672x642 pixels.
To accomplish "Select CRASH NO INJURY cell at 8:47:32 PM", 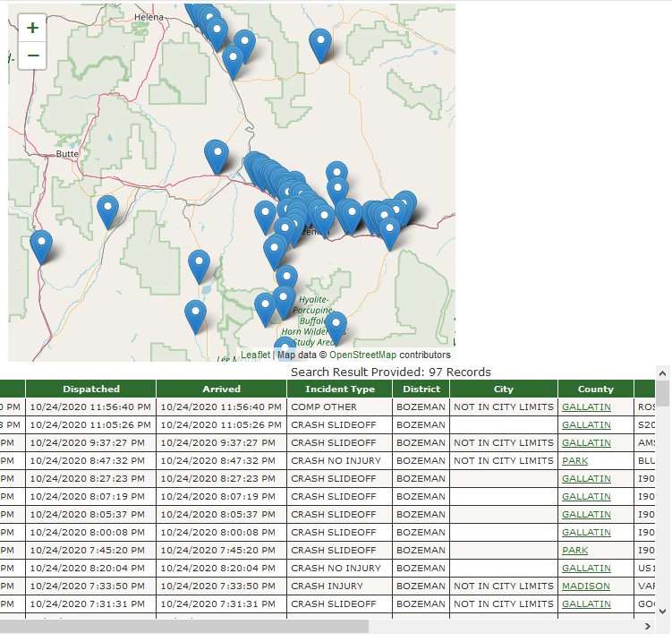I will (340, 460).
